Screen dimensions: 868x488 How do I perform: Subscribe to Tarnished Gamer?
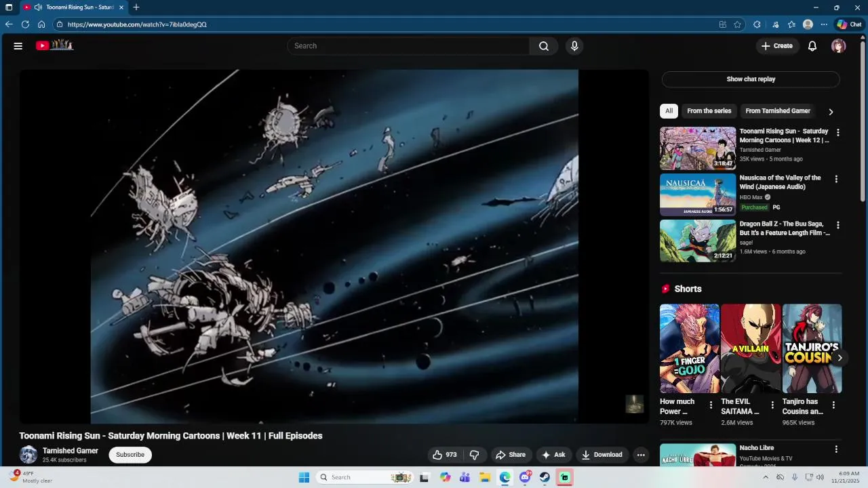pyautogui.click(x=130, y=455)
